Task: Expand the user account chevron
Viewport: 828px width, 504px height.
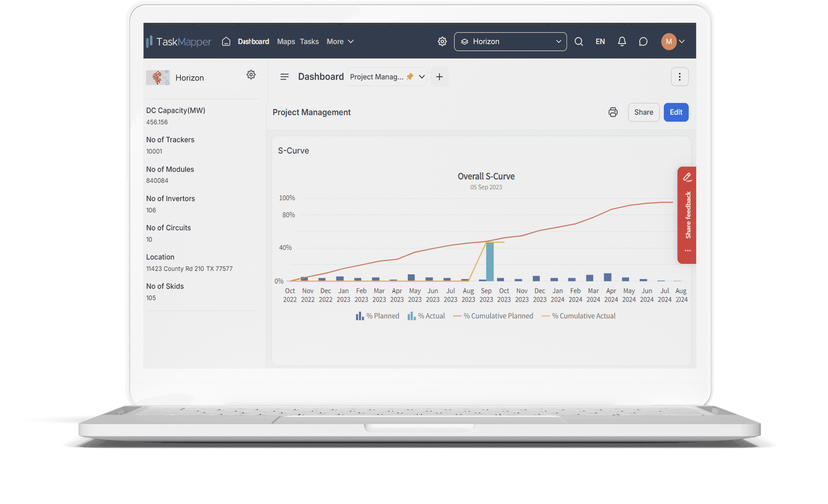Action: click(682, 41)
